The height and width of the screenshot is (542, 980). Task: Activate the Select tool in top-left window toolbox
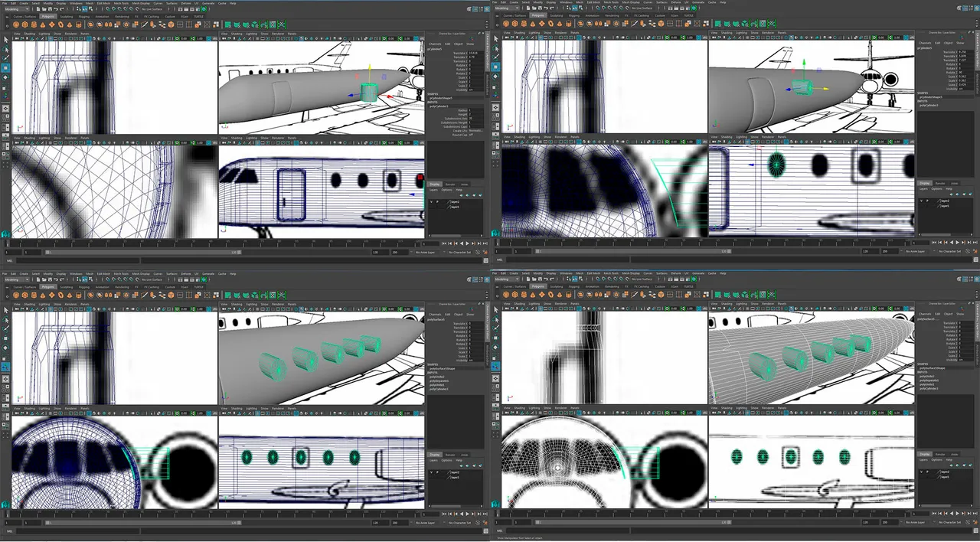[x=6, y=40]
